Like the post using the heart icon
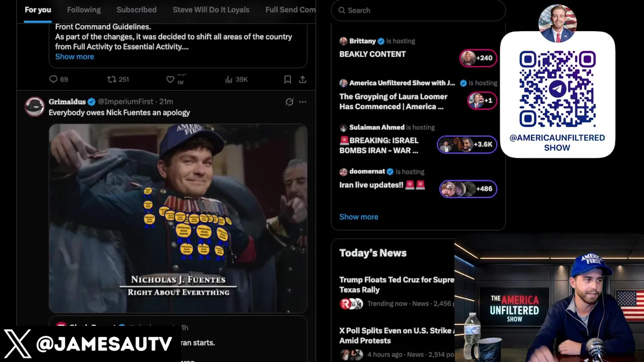644x362 pixels. (x=170, y=79)
